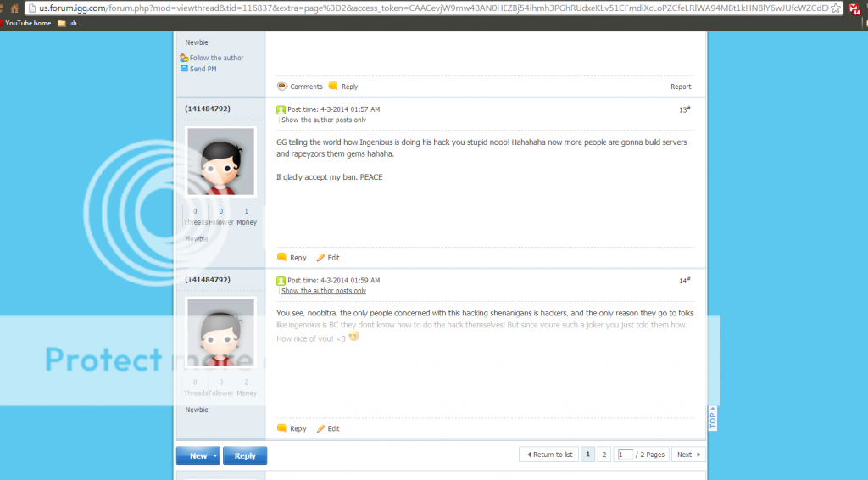Click Show the author posts only on post 14
The height and width of the screenshot is (480, 868).
click(324, 291)
